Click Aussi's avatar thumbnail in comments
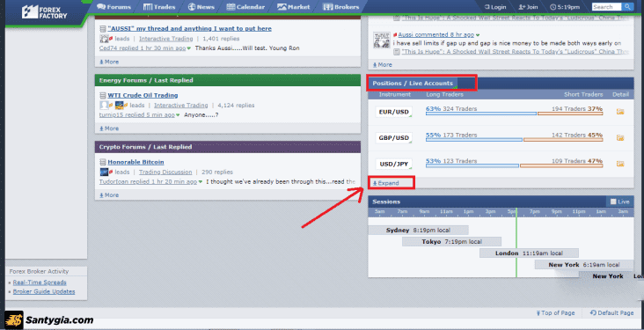644x330 pixels. (x=381, y=40)
